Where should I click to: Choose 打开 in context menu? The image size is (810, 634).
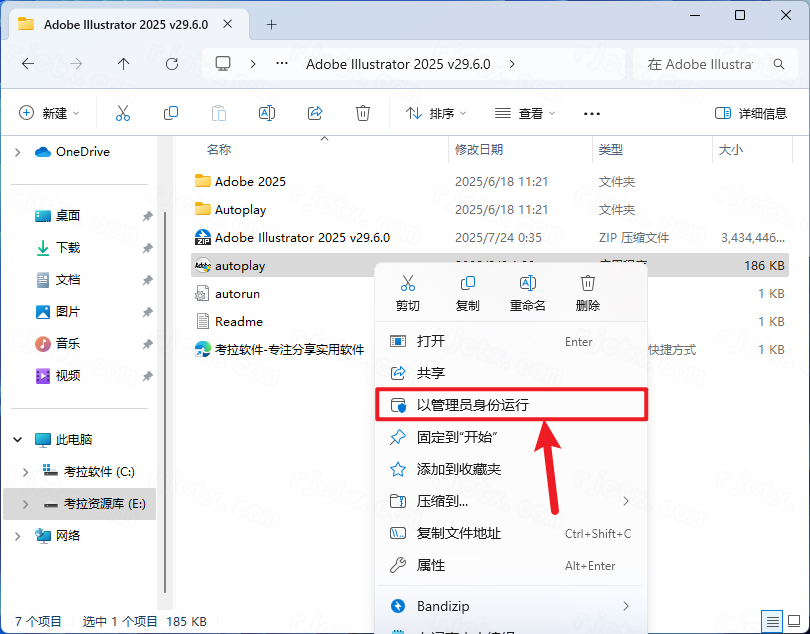511,341
